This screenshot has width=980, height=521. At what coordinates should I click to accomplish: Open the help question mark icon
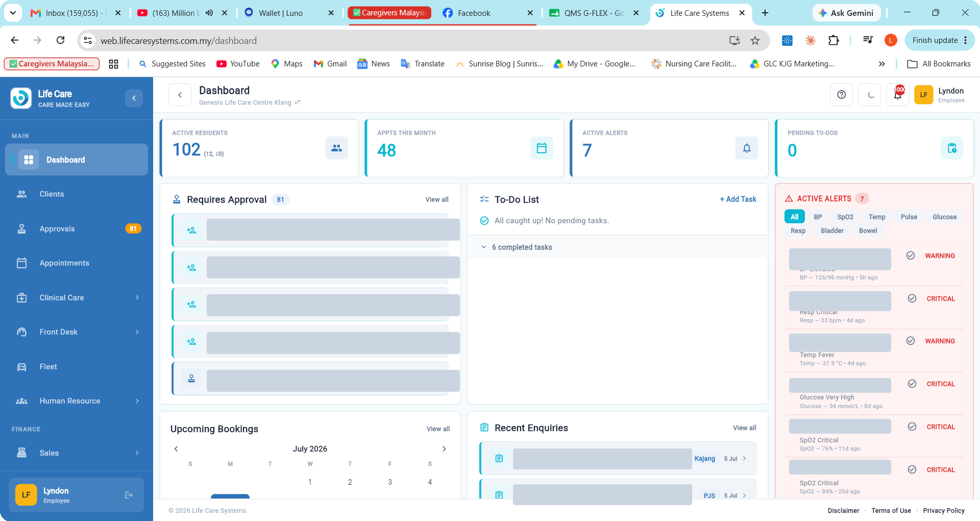coord(842,95)
